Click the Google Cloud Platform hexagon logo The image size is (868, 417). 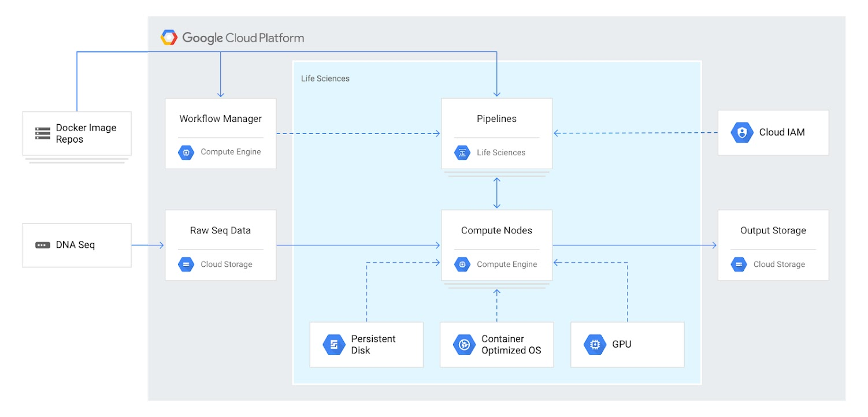(169, 38)
